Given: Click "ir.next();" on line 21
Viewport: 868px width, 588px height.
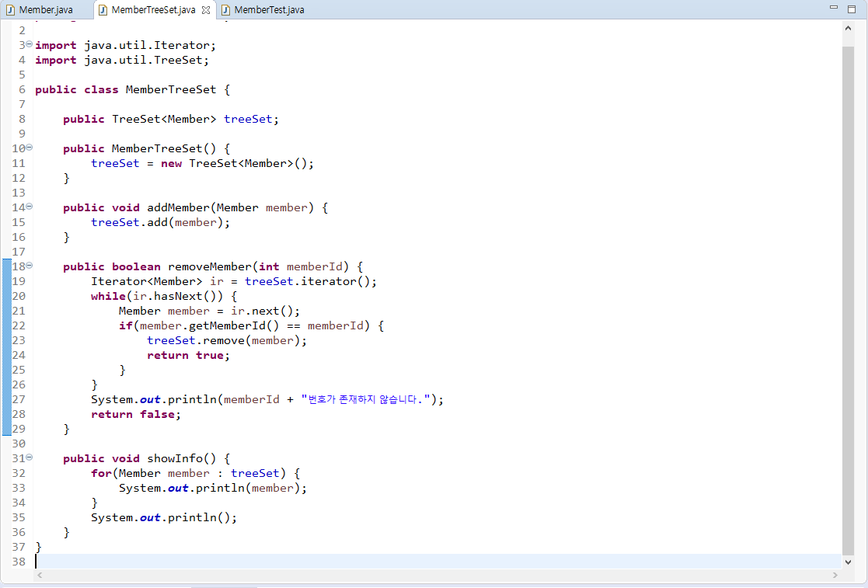Looking at the screenshot, I should tap(265, 311).
